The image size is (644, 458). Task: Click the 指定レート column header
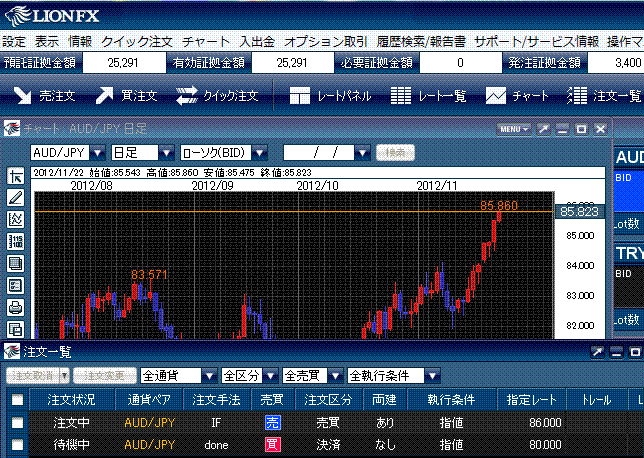[x=531, y=399]
